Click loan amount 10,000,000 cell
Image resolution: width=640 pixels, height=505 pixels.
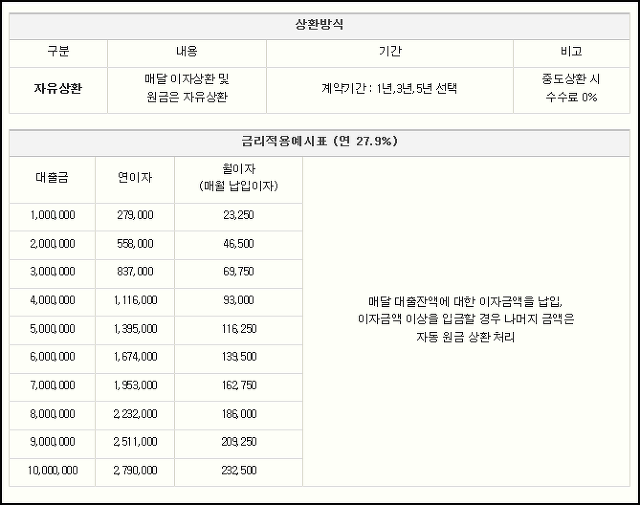pyautogui.click(x=52, y=472)
